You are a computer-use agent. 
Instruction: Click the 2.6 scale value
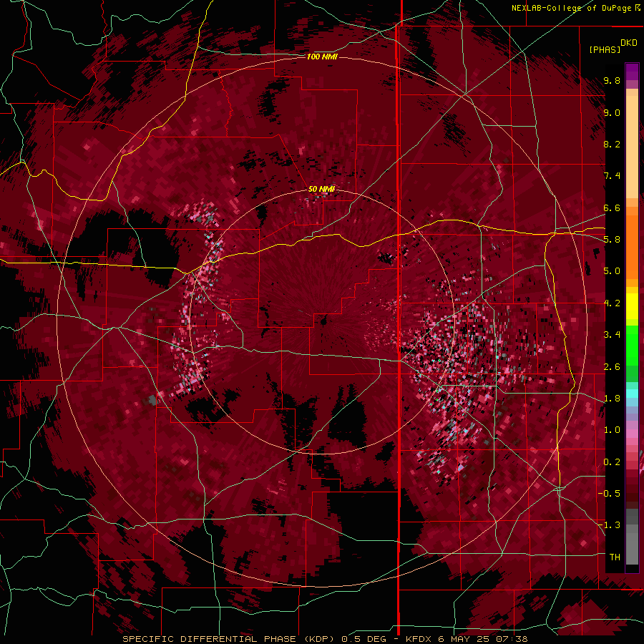pyautogui.click(x=612, y=367)
